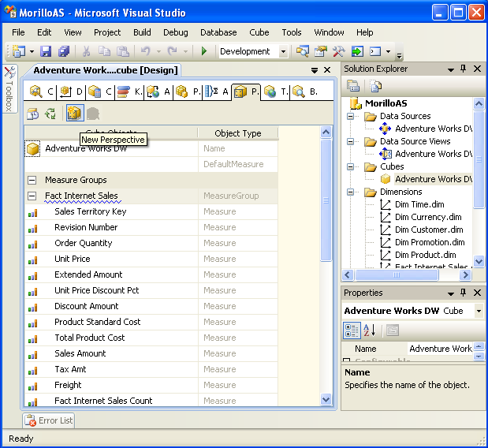Click the Copy toolbar icon
The width and height of the screenshot is (488, 448).
pyautogui.click(x=104, y=51)
